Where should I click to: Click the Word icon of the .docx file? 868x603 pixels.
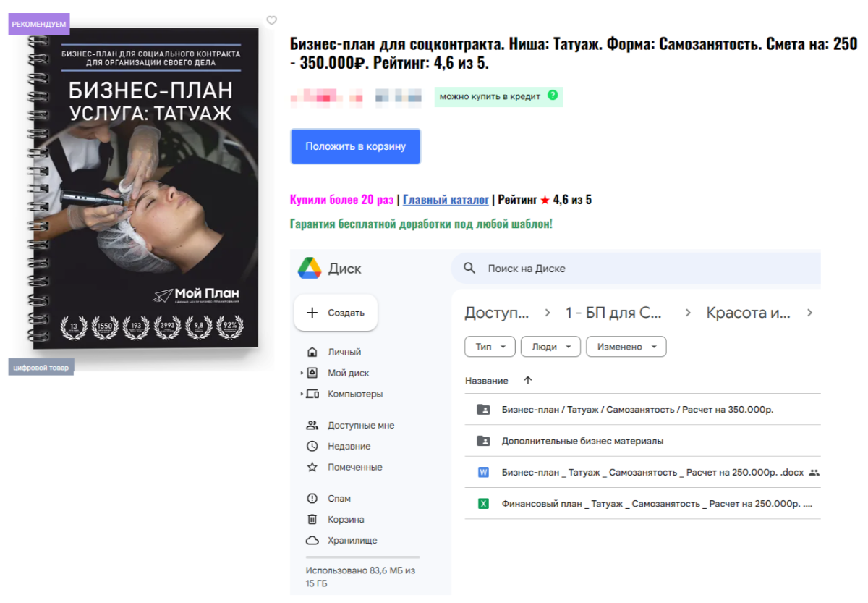tap(483, 473)
